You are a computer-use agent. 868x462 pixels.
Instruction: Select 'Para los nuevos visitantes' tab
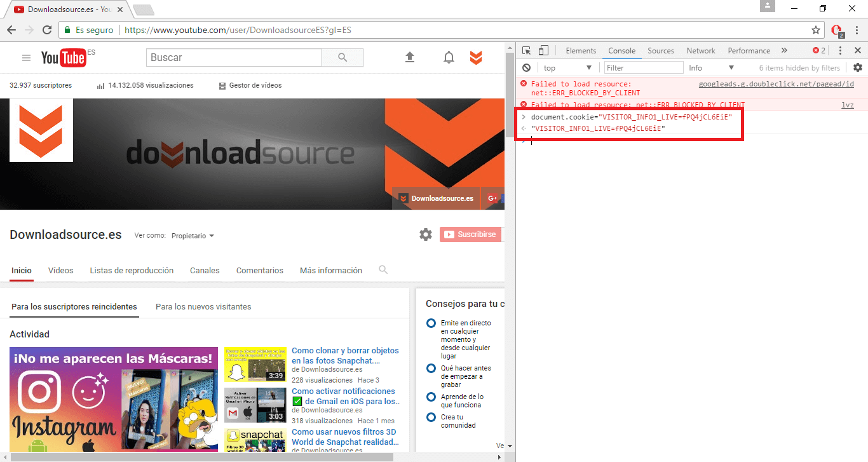coord(203,306)
